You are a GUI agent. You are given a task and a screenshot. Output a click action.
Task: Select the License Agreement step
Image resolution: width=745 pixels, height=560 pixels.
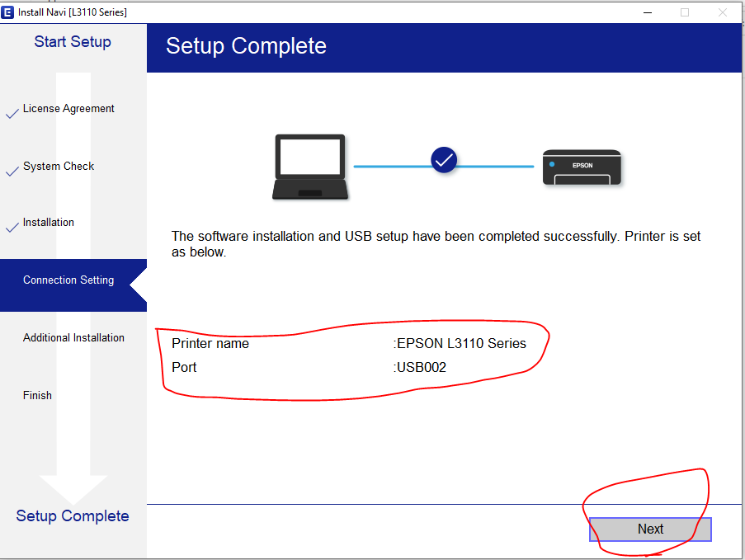[68, 109]
